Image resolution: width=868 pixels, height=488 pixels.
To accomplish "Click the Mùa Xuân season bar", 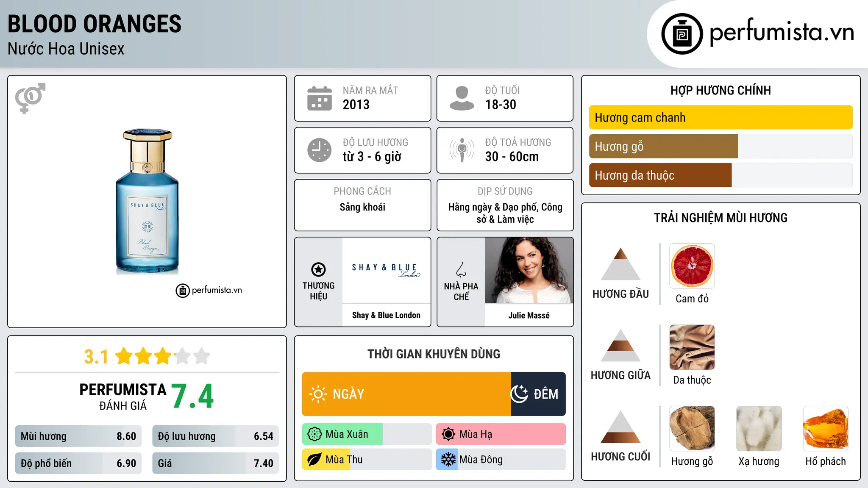I will pyautogui.click(x=367, y=434).
